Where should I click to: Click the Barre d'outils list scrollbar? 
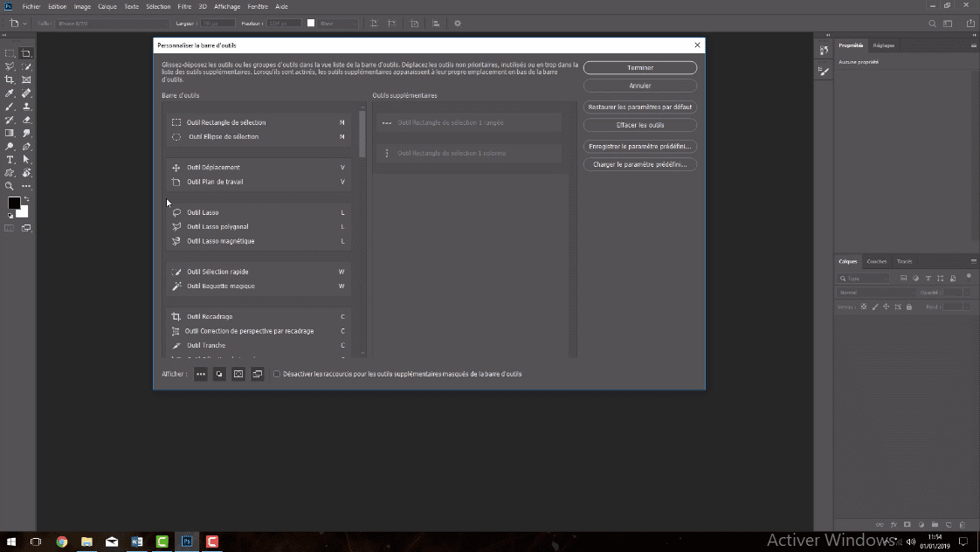362,134
